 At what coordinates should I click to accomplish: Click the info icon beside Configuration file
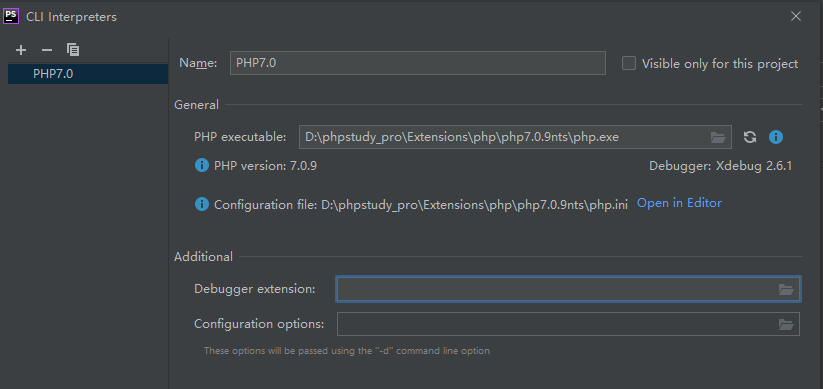coord(202,204)
